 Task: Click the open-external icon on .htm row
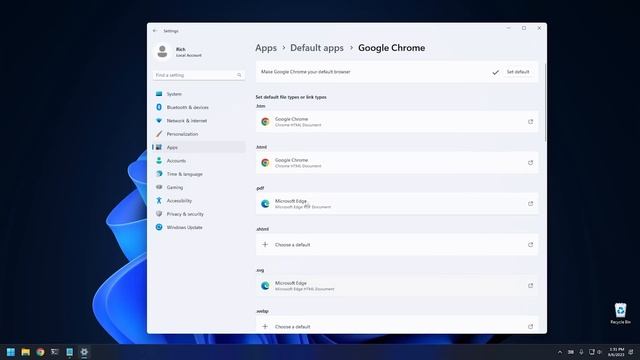tap(530, 122)
